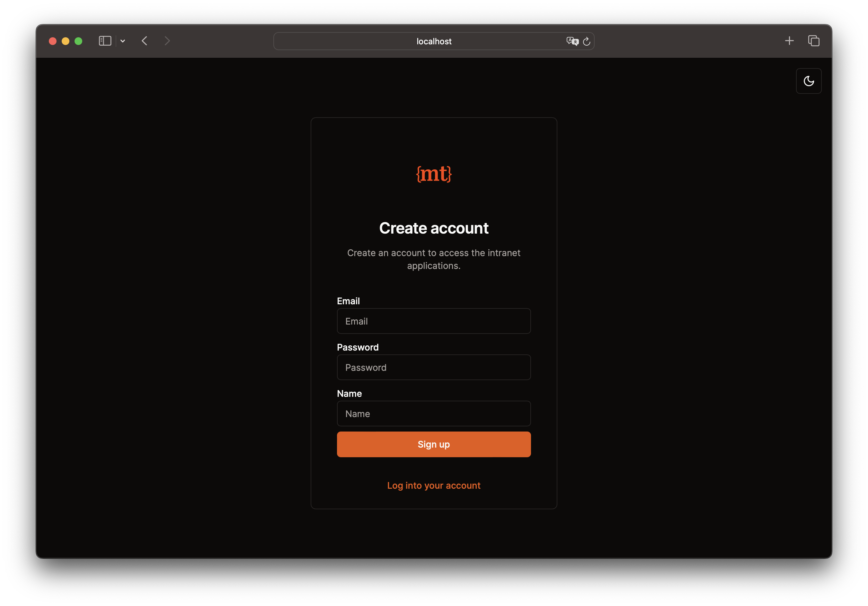Screen dimensions: 868x606
Task: Click the Name input field
Action: [434, 414]
